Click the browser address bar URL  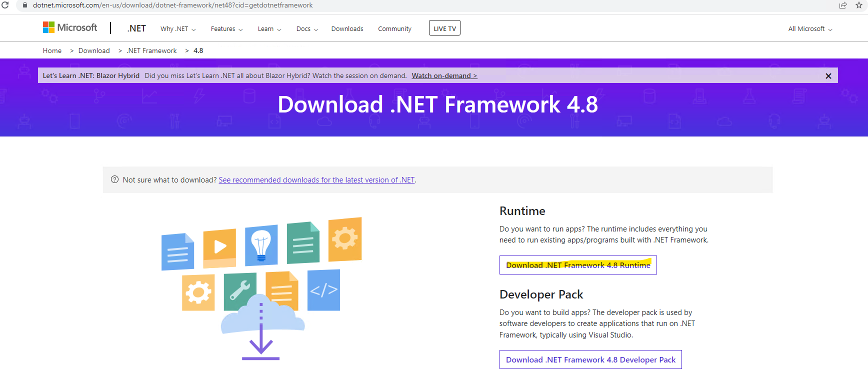click(172, 5)
